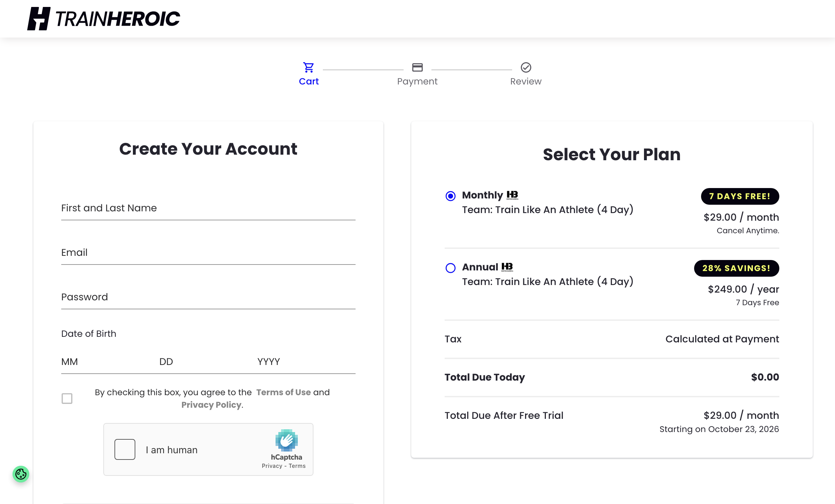Focus the First and Last Name field
The image size is (835, 504).
click(208, 208)
